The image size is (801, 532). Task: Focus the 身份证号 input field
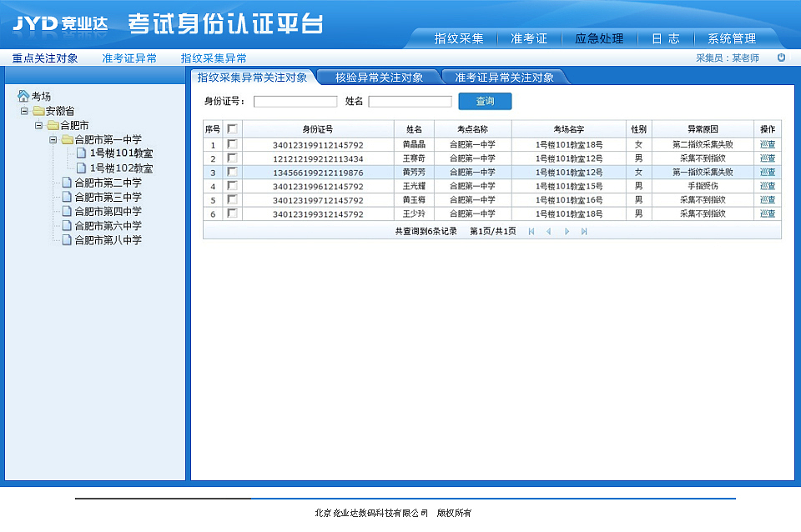pyautogui.click(x=295, y=102)
